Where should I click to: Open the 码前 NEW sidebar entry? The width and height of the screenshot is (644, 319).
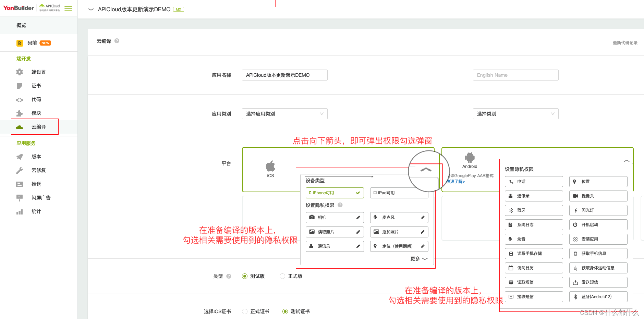tap(39, 43)
